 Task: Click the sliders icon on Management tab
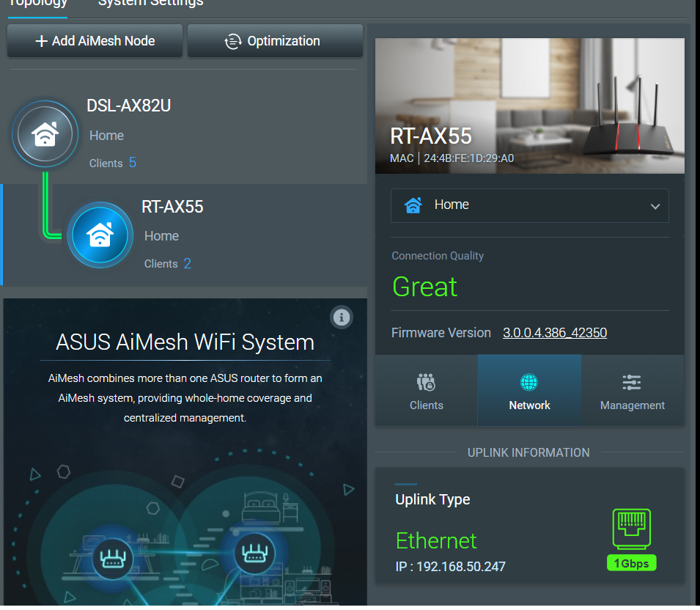point(632,382)
